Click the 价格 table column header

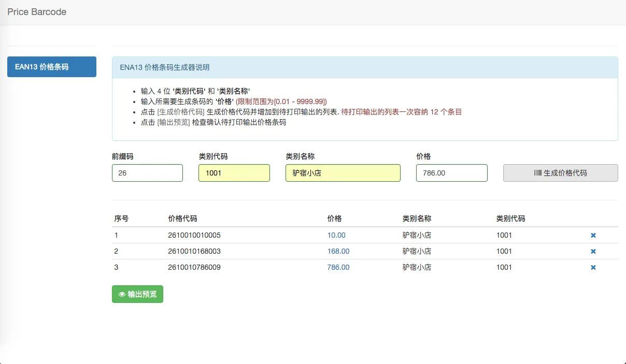point(334,219)
